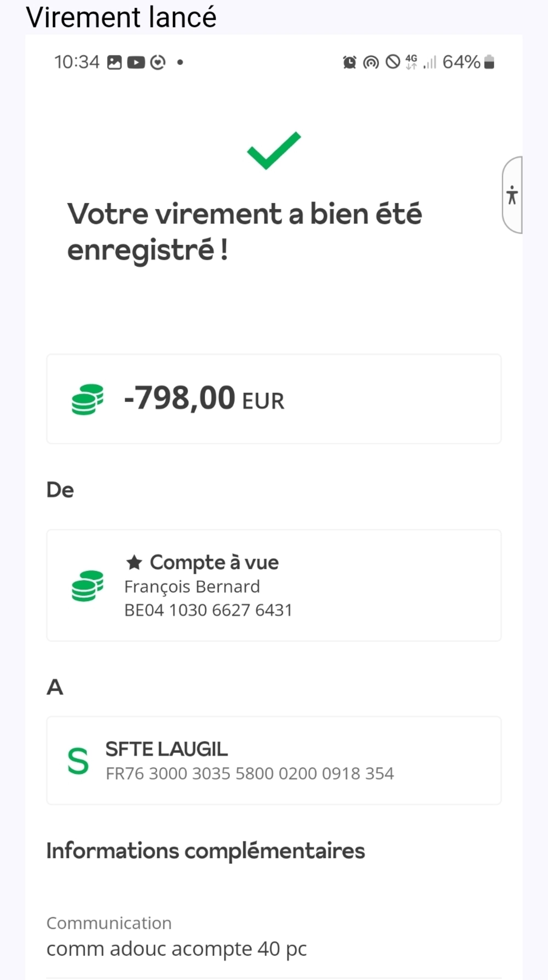Tap the recipient IBAN FR76 3000 3035
The width and height of the screenshot is (548, 980).
pyautogui.click(x=250, y=773)
